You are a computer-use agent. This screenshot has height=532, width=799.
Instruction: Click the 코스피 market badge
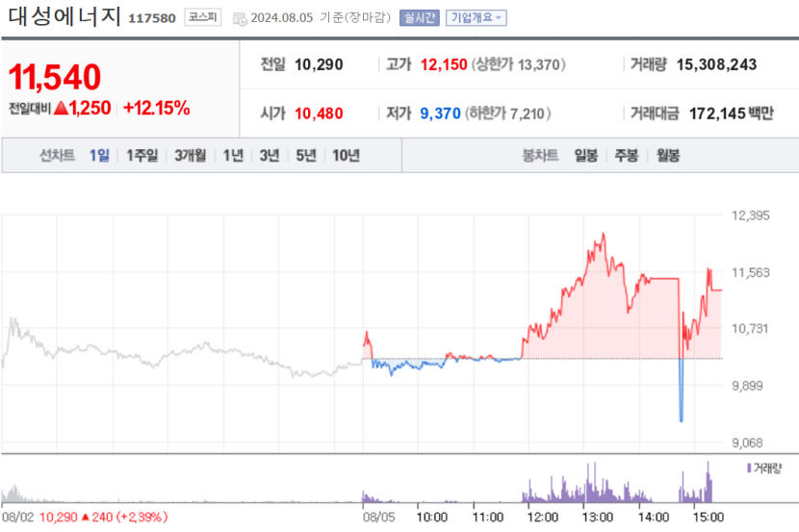[x=203, y=17]
